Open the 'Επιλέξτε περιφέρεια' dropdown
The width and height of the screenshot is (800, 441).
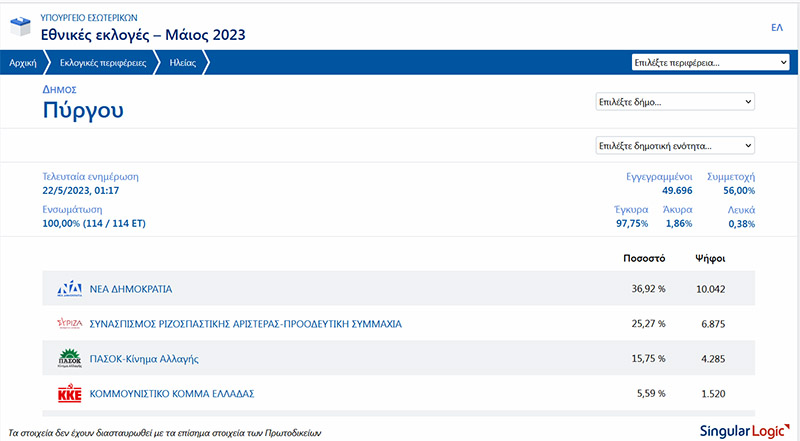711,63
